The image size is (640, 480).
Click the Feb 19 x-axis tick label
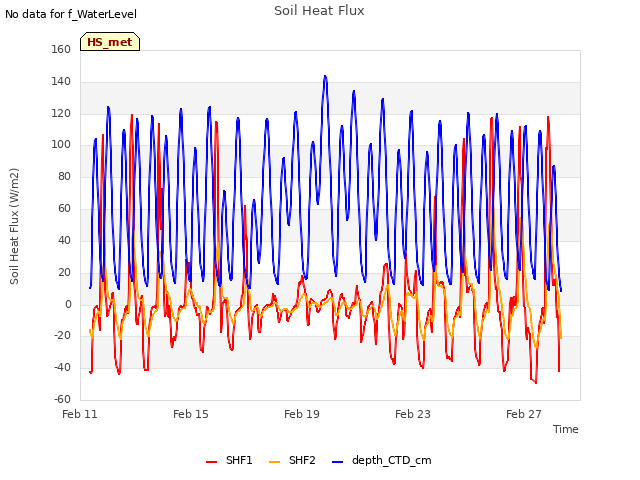pyautogui.click(x=302, y=414)
